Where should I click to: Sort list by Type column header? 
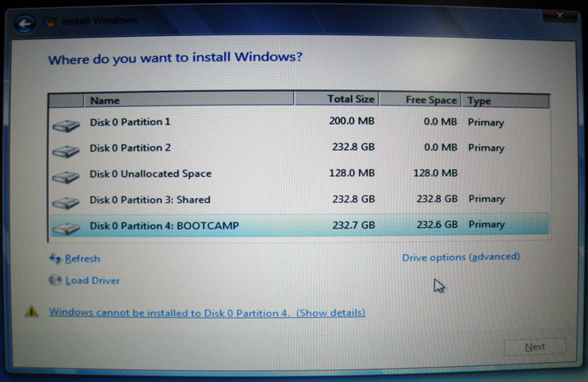tap(506, 101)
